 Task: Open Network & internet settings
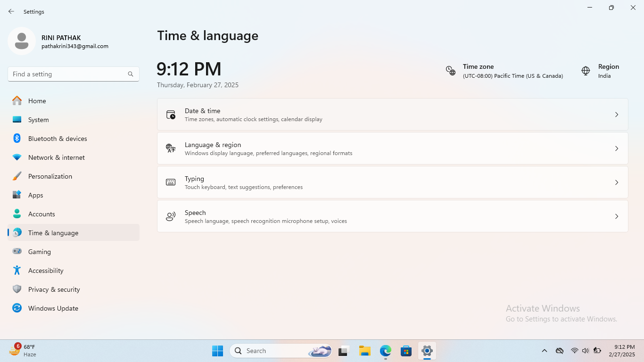[x=74, y=157]
